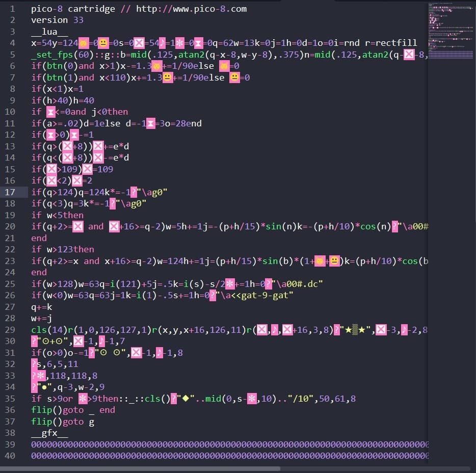This screenshot has height=473, width=476.
Task: Click the pico-8 URL on line 1
Action: tap(191, 9)
